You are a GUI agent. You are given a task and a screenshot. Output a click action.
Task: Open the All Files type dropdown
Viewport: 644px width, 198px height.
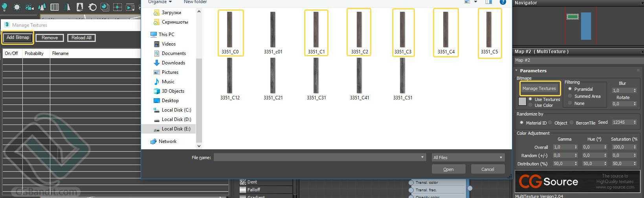point(468,158)
